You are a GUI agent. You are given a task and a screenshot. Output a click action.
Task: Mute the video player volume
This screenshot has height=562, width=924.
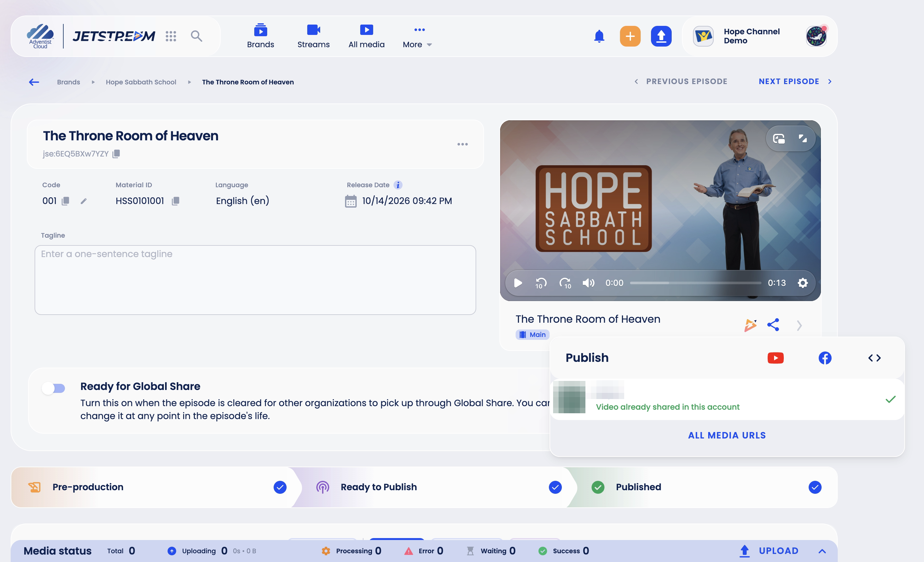click(x=588, y=283)
